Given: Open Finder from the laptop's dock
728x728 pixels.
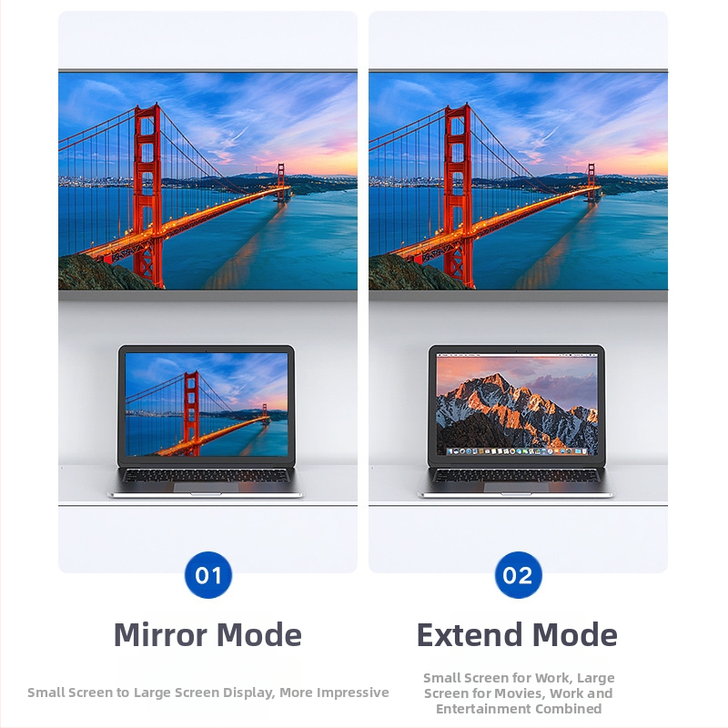Looking at the screenshot, I should point(450,451).
